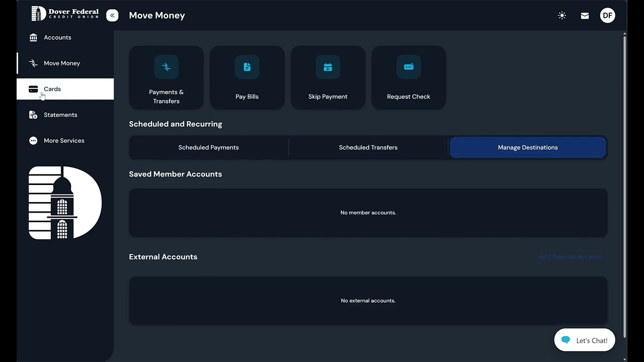
Task: Open the mail messages envelope icon
Action: (x=585, y=16)
